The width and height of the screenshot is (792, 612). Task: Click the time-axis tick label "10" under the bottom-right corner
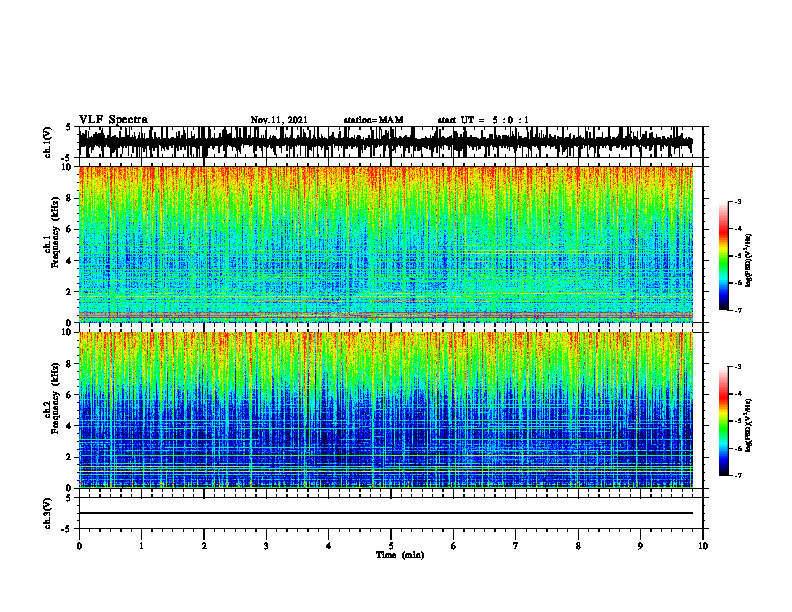[x=703, y=546]
